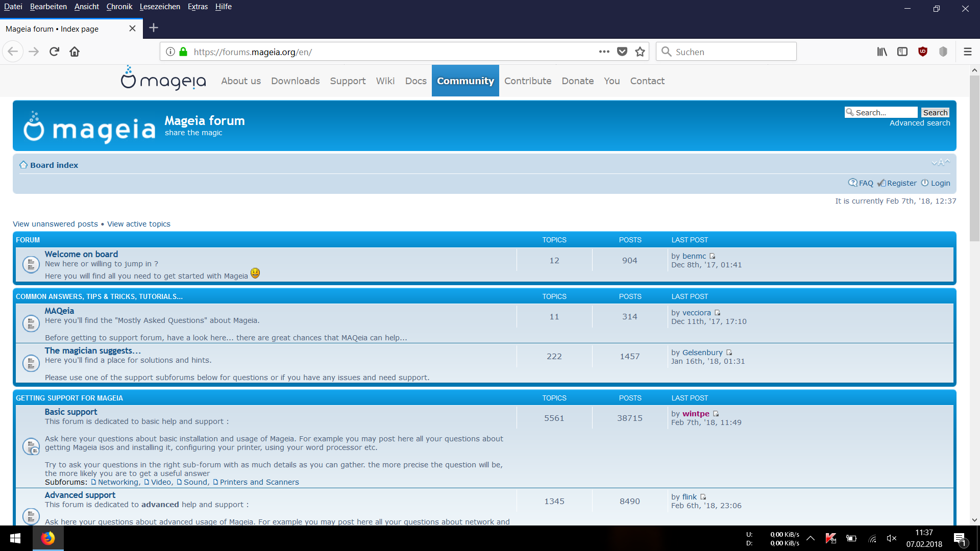Toggle the sidebar view icon
This screenshot has width=980, height=551.
pyautogui.click(x=902, y=52)
